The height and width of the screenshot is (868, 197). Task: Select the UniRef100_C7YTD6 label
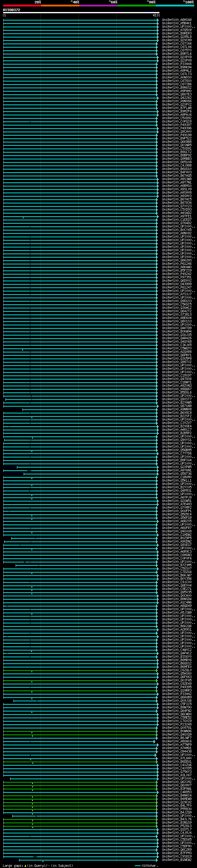tap(177, 453)
